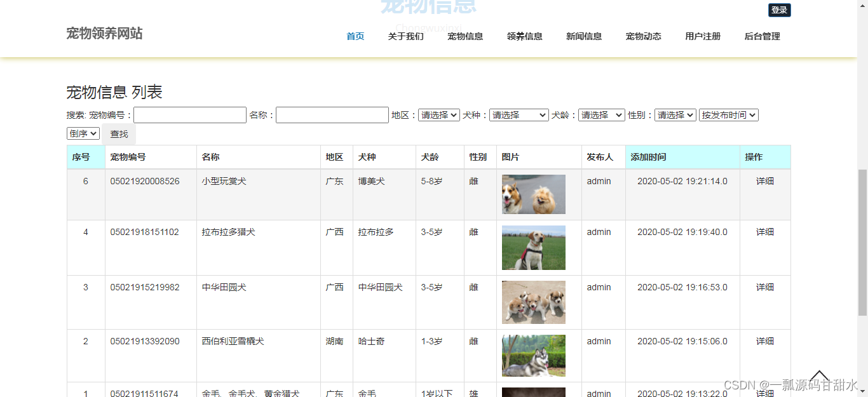Click the 登录 button

click(780, 10)
